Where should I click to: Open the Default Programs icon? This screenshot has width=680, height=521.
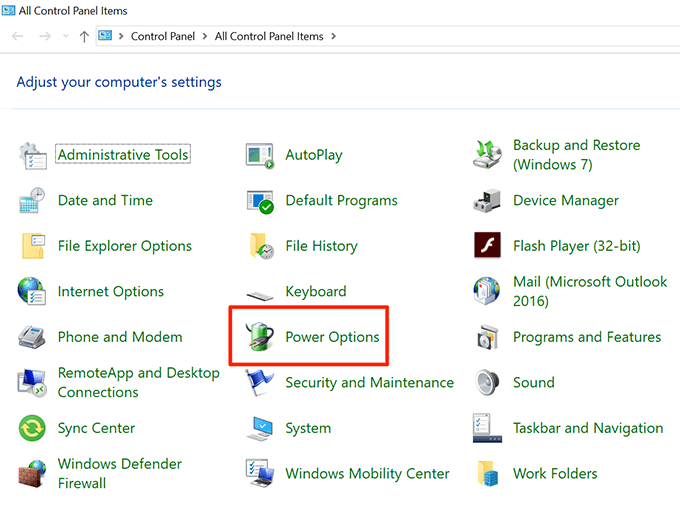click(260, 201)
